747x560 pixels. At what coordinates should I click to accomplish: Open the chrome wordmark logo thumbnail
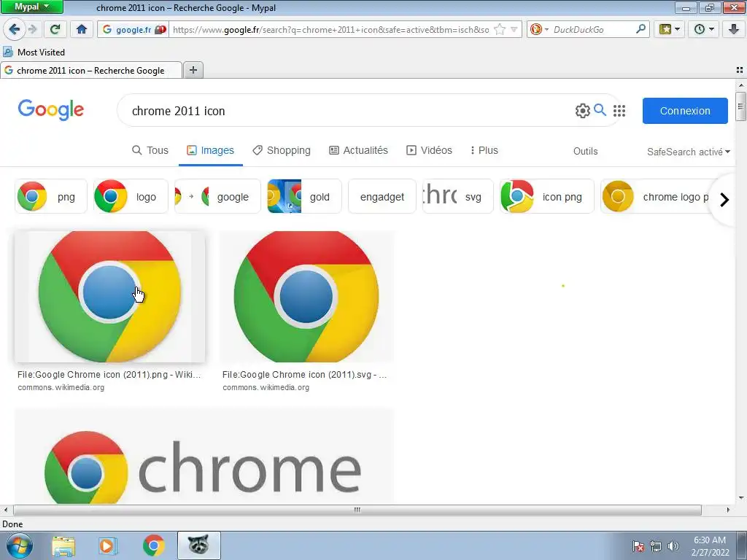click(204, 456)
